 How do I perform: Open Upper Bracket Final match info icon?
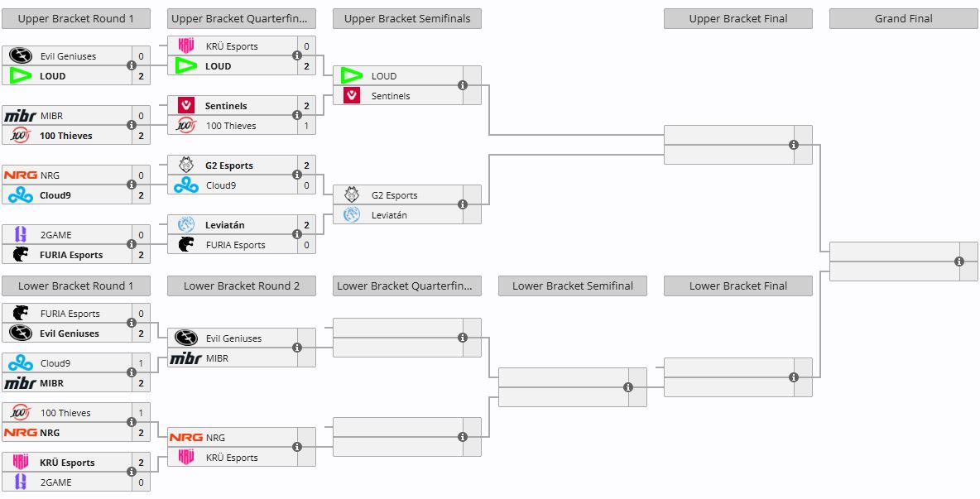(794, 145)
